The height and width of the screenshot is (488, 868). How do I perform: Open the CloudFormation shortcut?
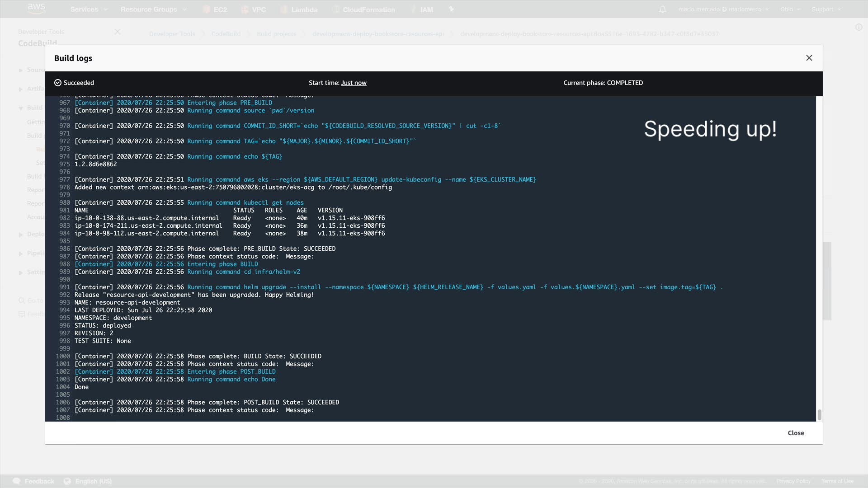(x=364, y=9)
